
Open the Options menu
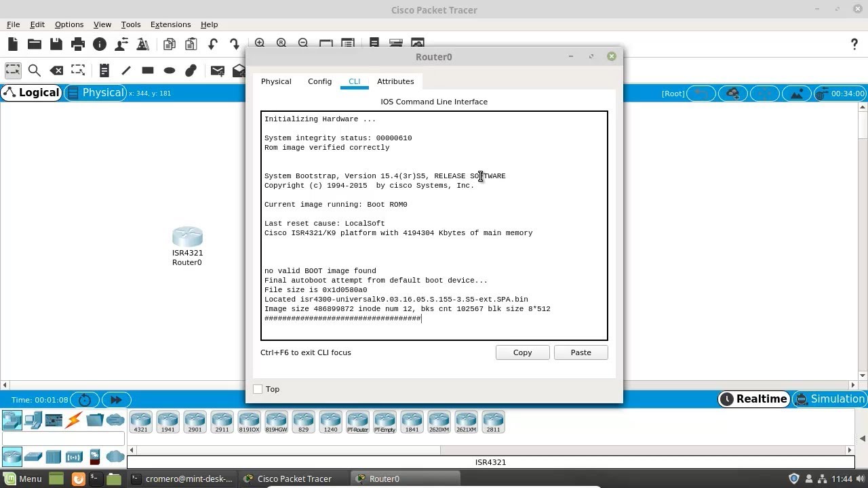(x=69, y=24)
